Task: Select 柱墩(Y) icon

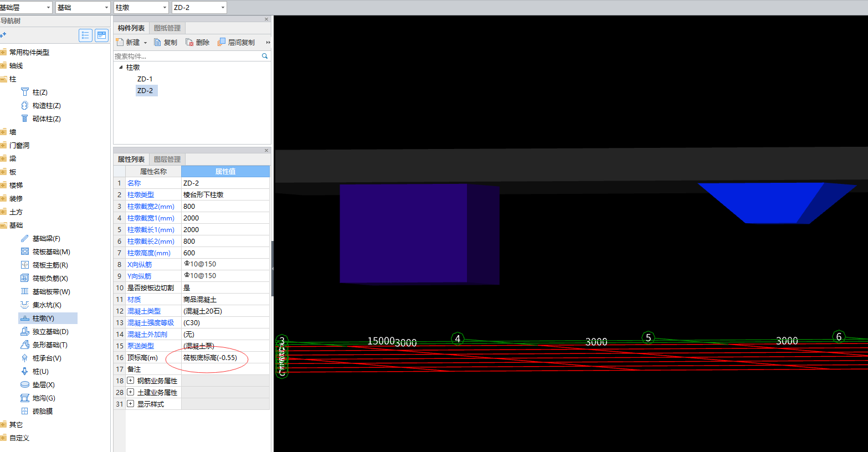Action: click(24, 318)
